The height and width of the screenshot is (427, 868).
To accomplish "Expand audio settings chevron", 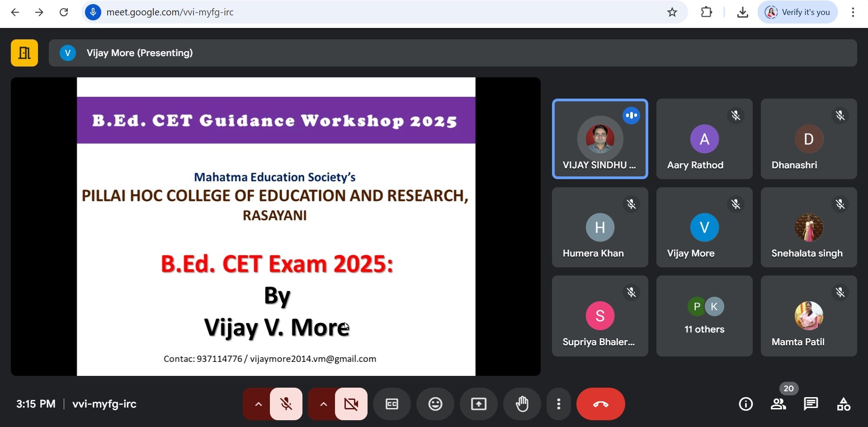I will (258, 404).
